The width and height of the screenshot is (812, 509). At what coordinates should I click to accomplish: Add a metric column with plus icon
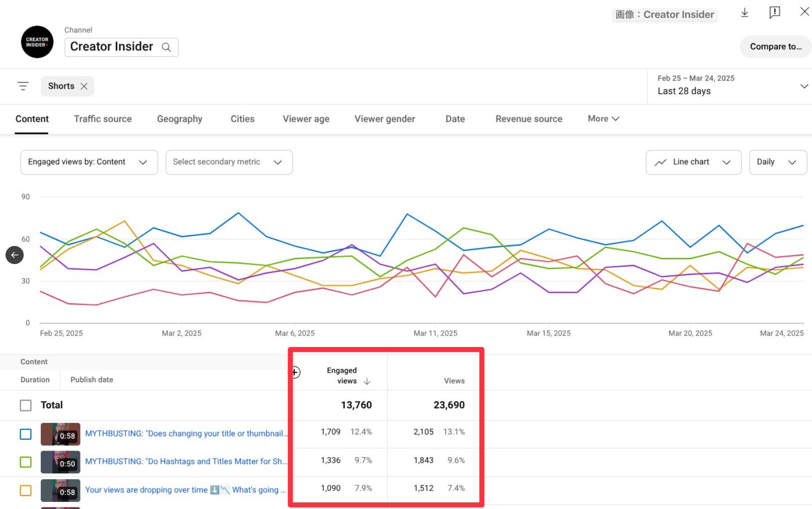(x=295, y=372)
